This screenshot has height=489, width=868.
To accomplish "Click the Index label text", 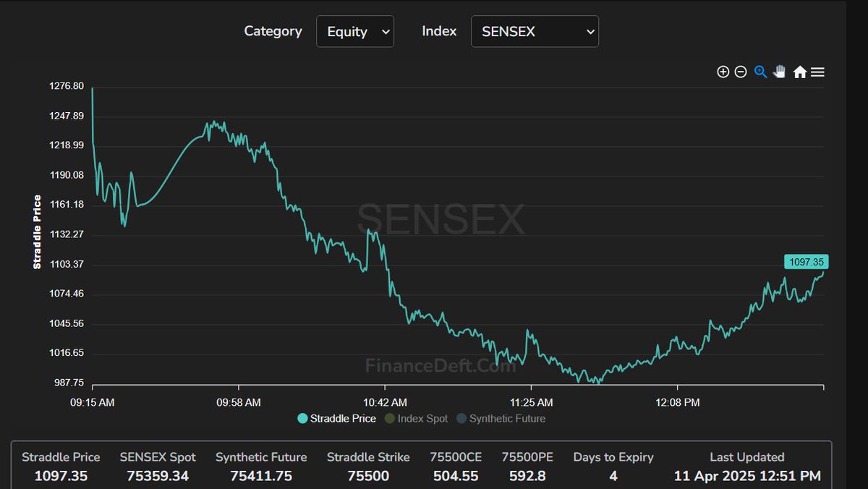I will point(439,31).
